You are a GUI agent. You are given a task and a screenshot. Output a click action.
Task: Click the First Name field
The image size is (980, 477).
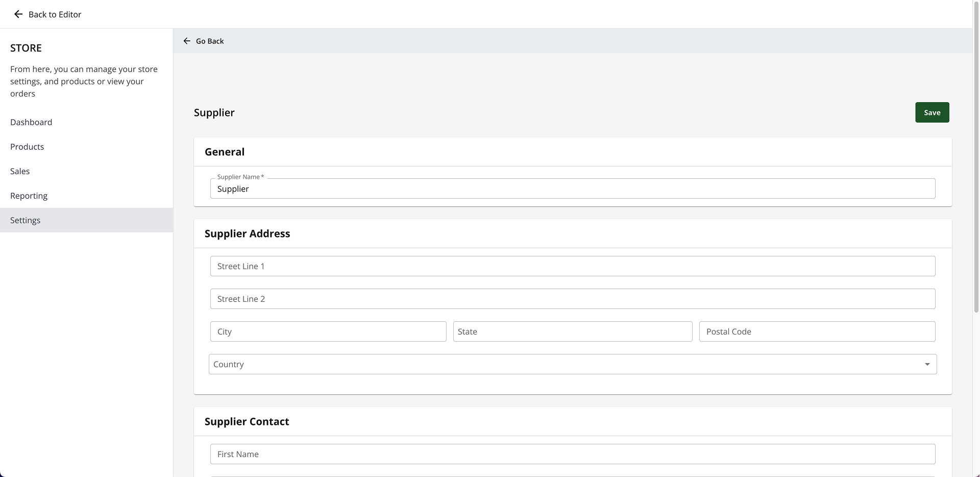(573, 454)
